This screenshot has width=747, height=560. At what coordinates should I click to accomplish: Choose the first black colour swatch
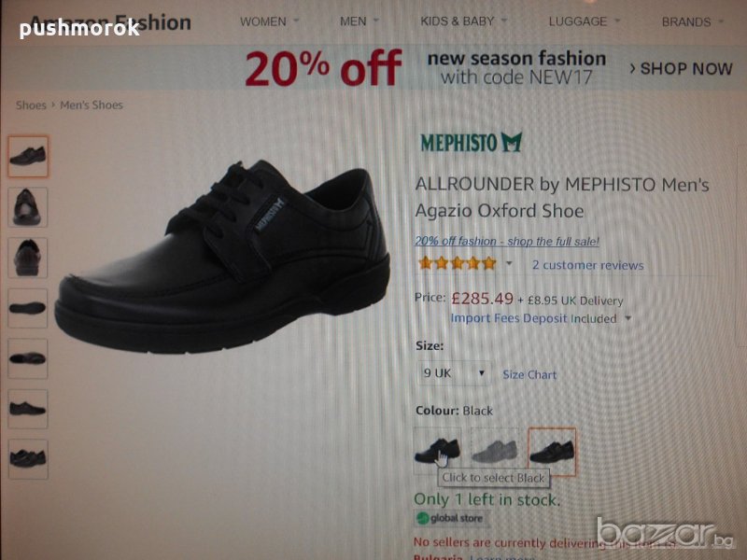[437, 451]
